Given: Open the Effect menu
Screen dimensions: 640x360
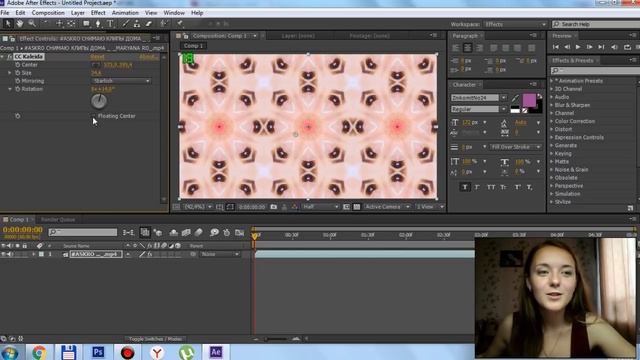Looking at the screenshot, I should [98, 13].
